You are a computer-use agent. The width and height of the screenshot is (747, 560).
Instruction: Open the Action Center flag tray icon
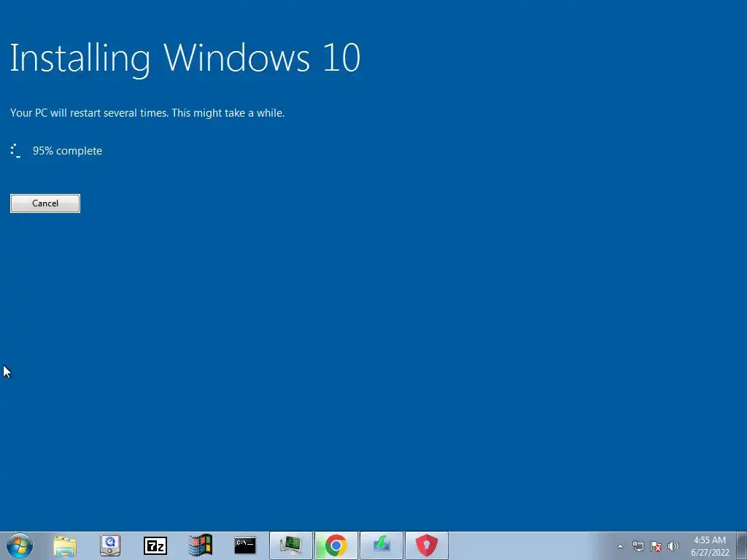tap(656, 546)
